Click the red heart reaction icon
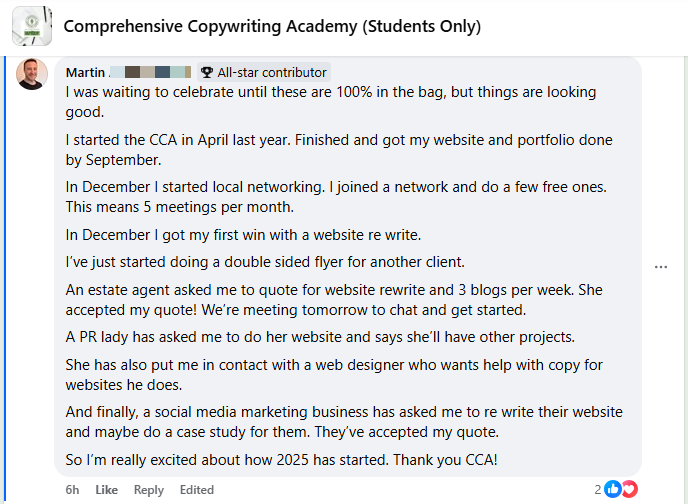This screenshot has height=504, width=688. click(x=630, y=489)
